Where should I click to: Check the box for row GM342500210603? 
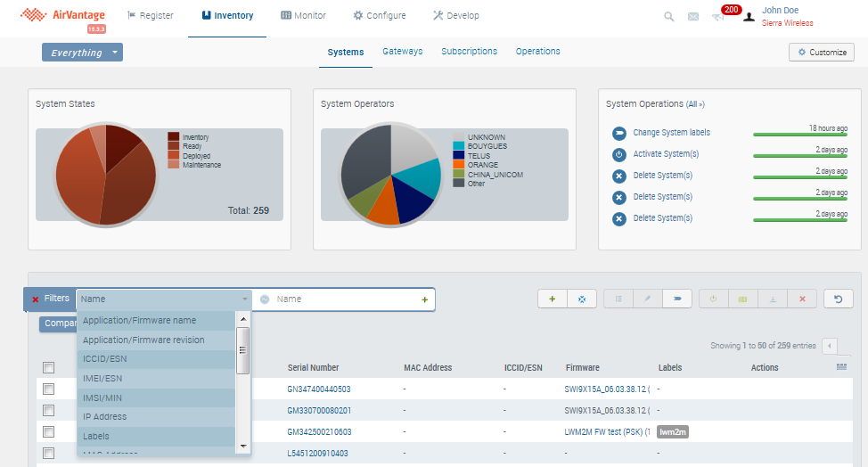pos(49,431)
